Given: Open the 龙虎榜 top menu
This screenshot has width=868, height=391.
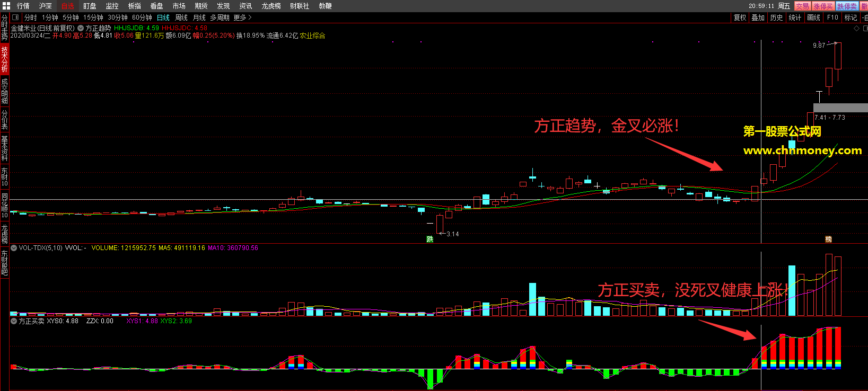Looking at the screenshot, I should (271, 6).
